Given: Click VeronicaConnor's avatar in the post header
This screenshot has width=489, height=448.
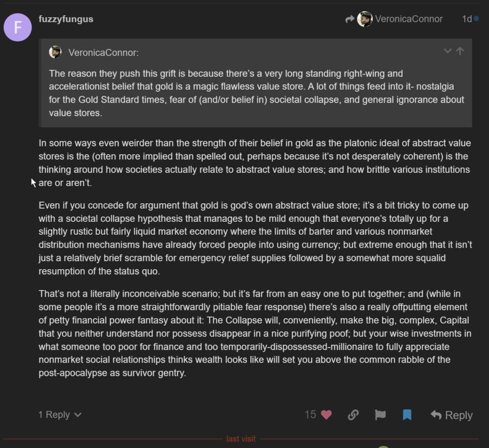Looking at the screenshot, I should pos(365,19).
